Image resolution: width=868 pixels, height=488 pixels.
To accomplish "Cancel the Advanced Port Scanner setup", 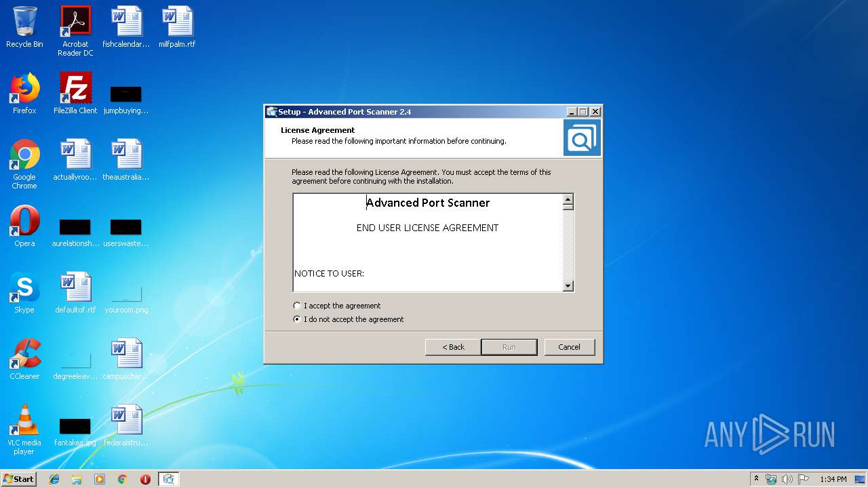I will pyautogui.click(x=569, y=347).
